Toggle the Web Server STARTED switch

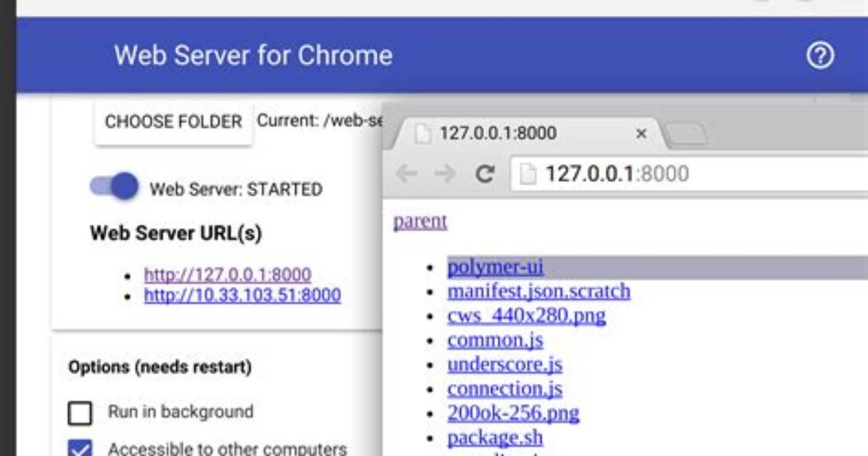point(115,186)
